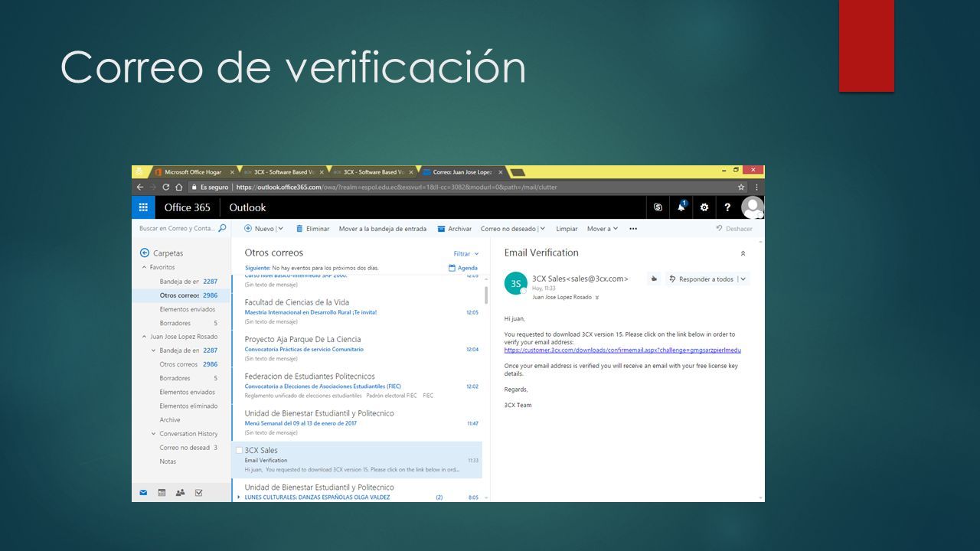Open the settings gear icon
This screenshot has width=980, height=551.
(x=704, y=207)
